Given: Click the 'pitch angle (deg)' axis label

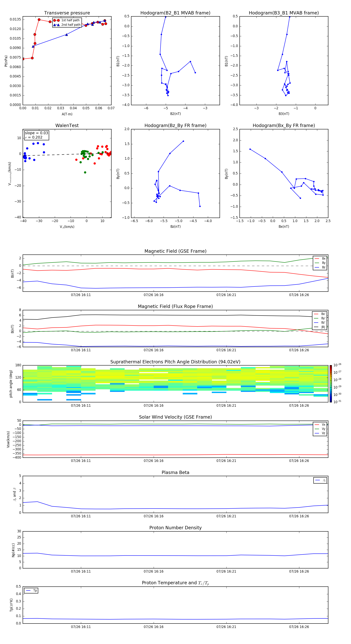Looking at the screenshot, I should (11, 384).
